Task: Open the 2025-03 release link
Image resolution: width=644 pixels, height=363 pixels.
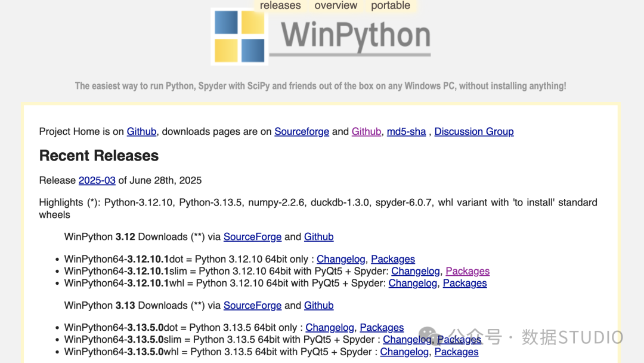Action: [x=97, y=180]
